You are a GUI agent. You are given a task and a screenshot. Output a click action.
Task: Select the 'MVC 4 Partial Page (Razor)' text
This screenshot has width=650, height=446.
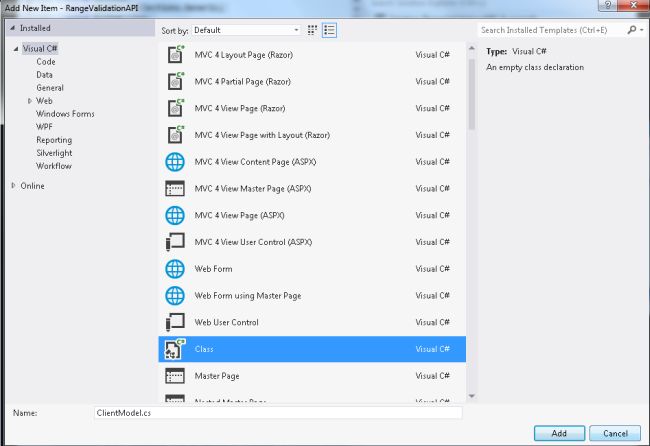(x=243, y=82)
